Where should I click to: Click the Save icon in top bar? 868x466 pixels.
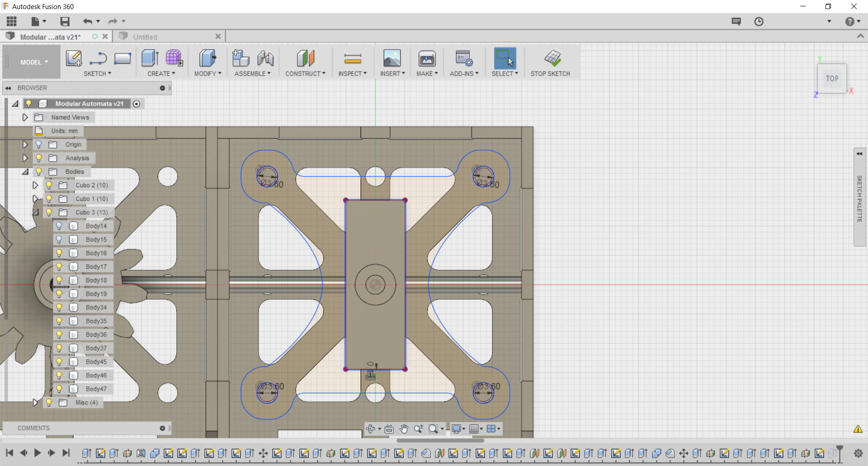[x=65, y=21]
